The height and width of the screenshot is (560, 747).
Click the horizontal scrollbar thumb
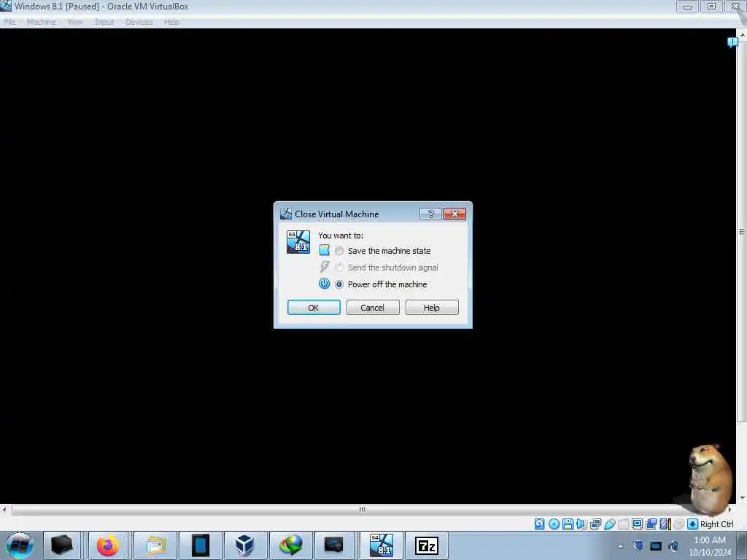tap(362, 510)
